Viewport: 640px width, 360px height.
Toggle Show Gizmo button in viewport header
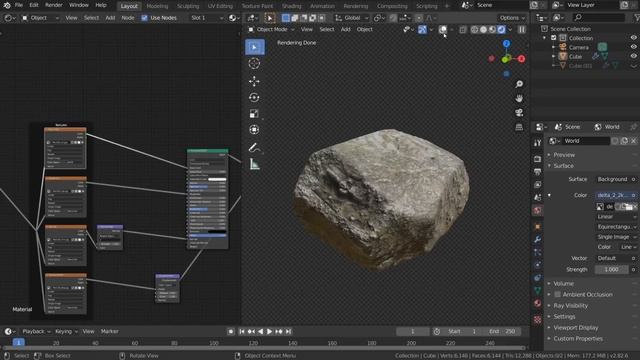point(422,29)
